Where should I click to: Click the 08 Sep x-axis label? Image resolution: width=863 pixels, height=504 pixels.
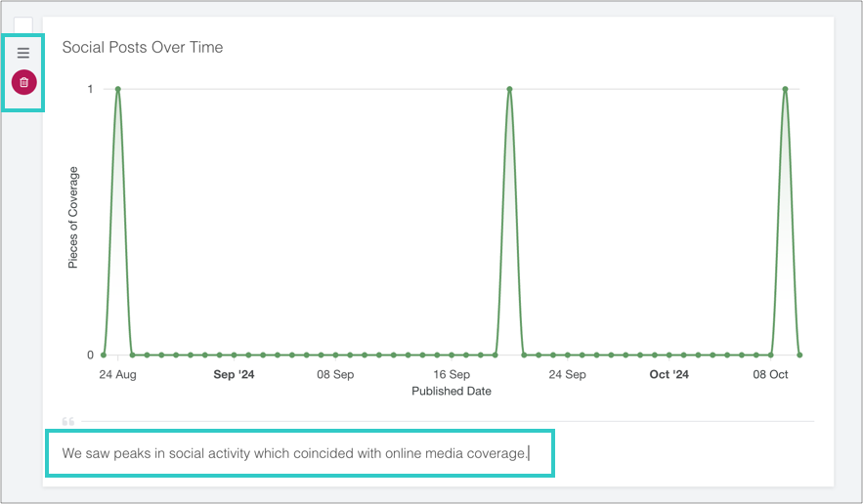[335, 375]
